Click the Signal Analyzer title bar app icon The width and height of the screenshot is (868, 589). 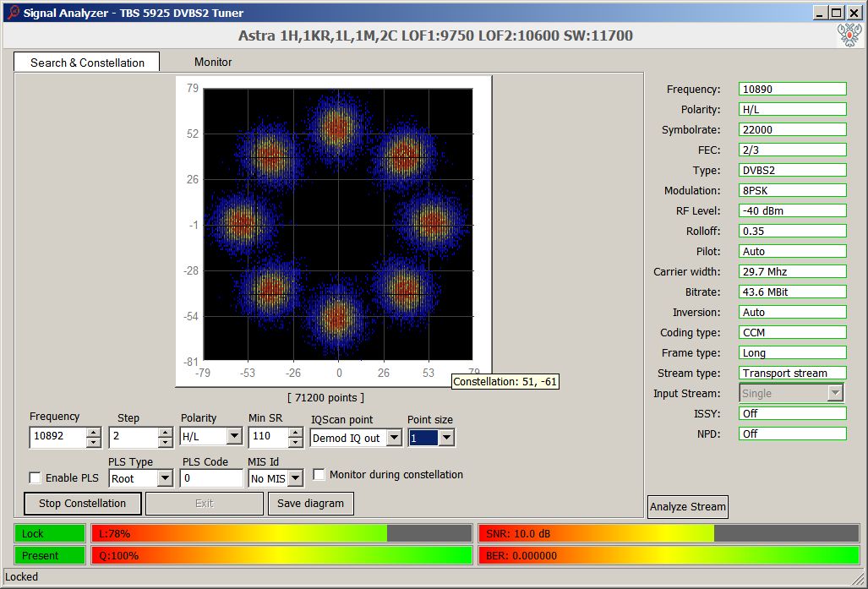tap(14, 12)
